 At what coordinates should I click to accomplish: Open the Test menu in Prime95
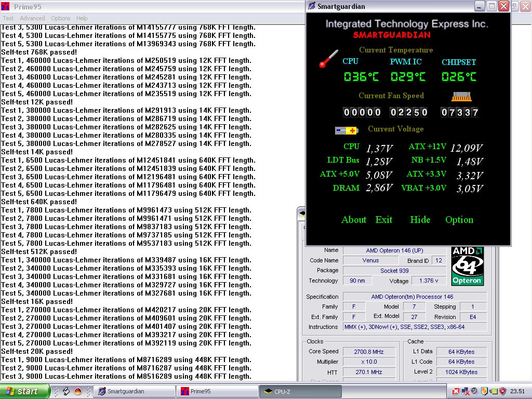tap(8, 18)
